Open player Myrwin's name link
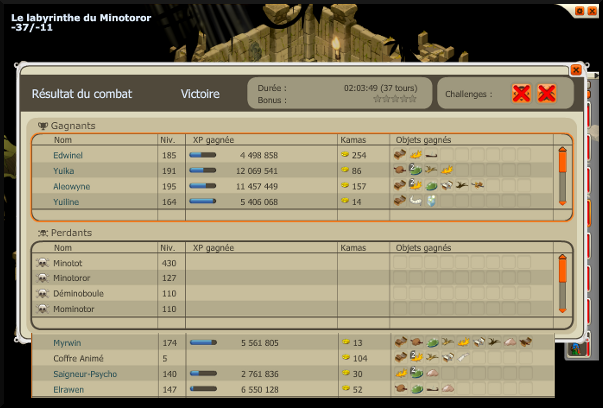 click(x=67, y=343)
